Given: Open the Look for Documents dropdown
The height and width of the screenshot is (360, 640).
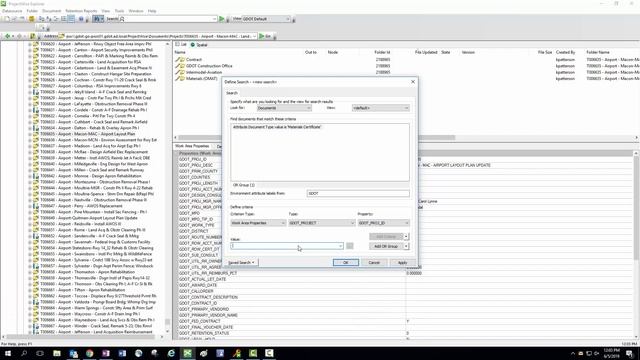Looking at the screenshot, I should (284, 108).
